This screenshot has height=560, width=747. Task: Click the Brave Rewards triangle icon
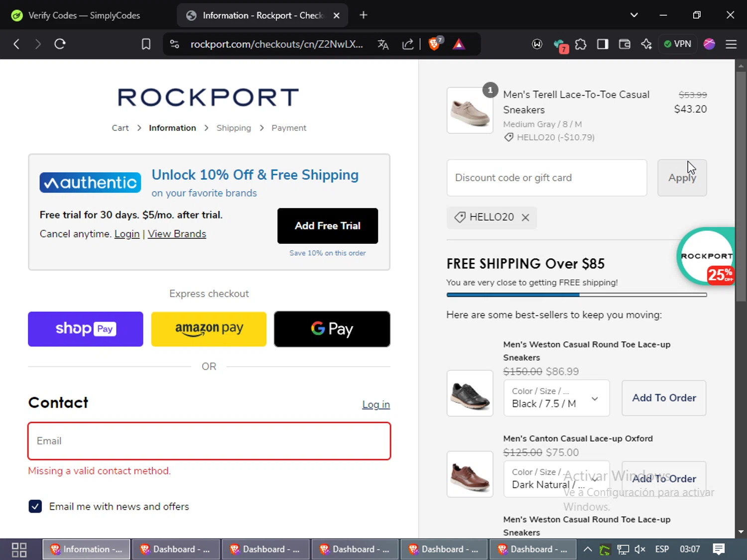pos(459,44)
